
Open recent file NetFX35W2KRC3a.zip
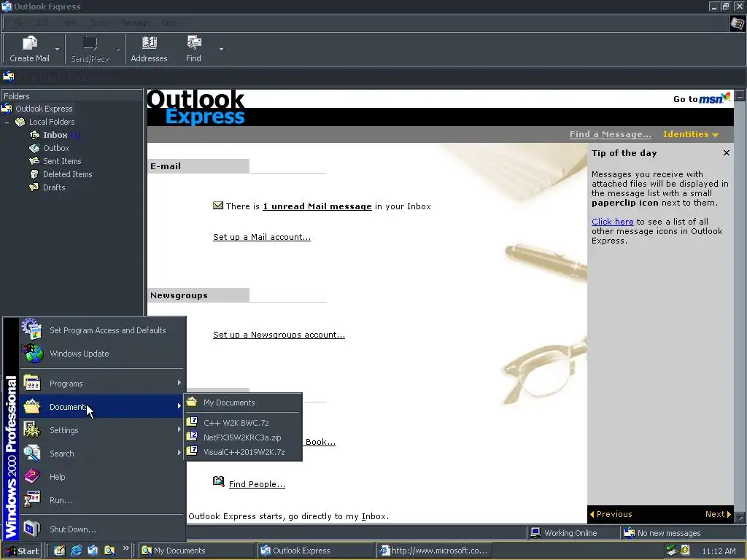(x=243, y=437)
